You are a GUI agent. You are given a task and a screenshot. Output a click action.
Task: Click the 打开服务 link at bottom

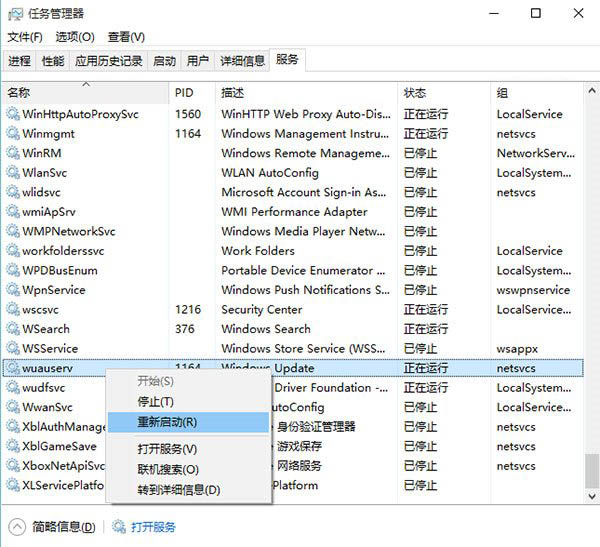tap(153, 527)
